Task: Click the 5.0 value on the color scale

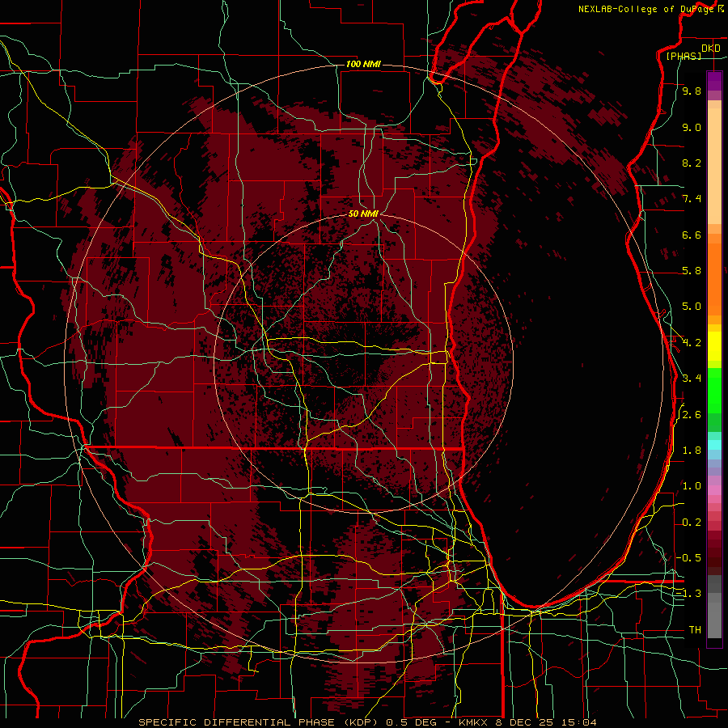Action: 692,307
